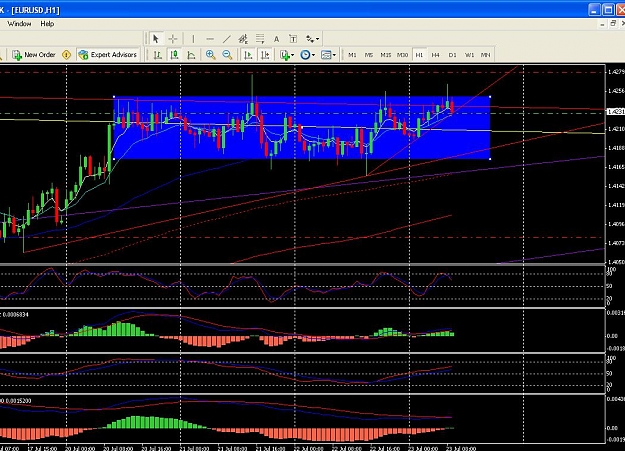This screenshot has height=451, width=625.
Task: Toggle chart auto scroll
Action: click(x=248, y=55)
